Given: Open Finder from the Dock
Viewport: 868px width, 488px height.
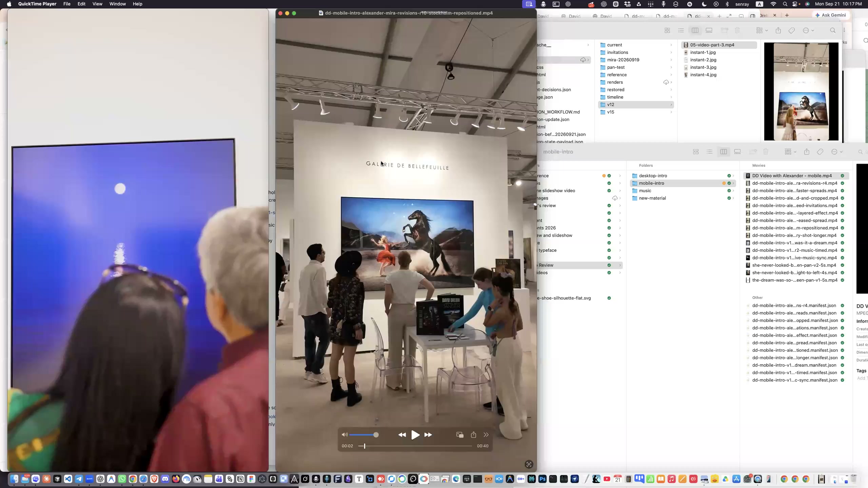Looking at the screenshot, I should point(14,479).
